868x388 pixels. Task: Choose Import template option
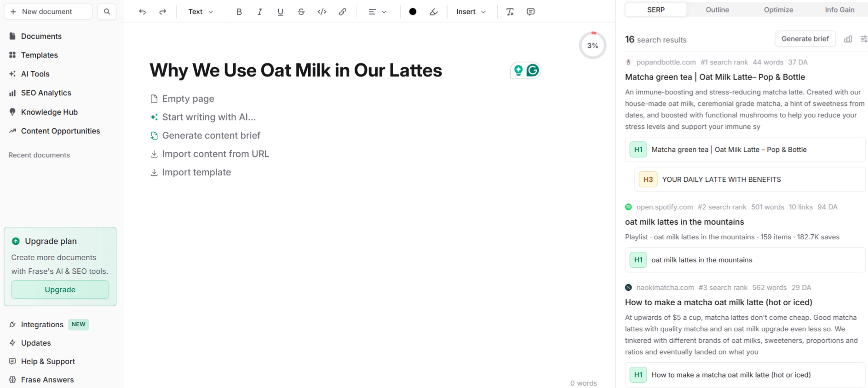click(x=191, y=173)
